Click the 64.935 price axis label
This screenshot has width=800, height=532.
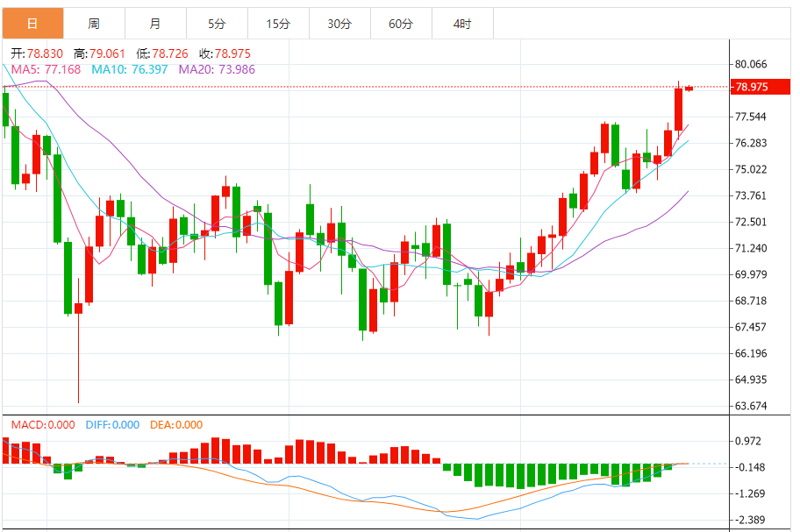(x=751, y=379)
